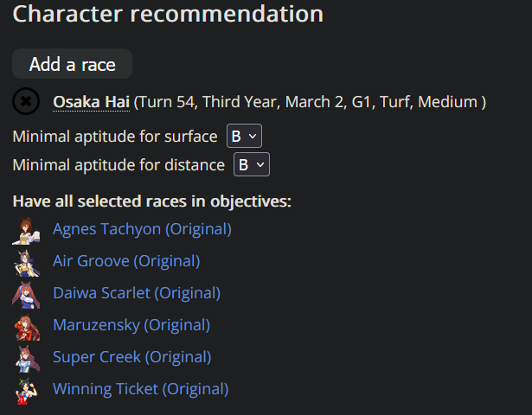Click the 'Have all selected races in objectives' label
This screenshot has width=532, height=415.
click(152, 201)
